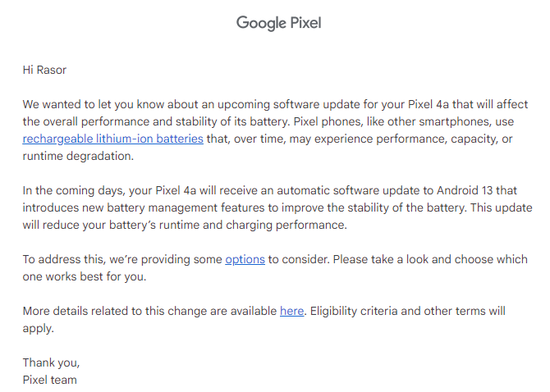Image resolution: width=550 pixels, height=392 pixels.
Task: Click 'one works best for you.' text
Action: click(85, 276)
